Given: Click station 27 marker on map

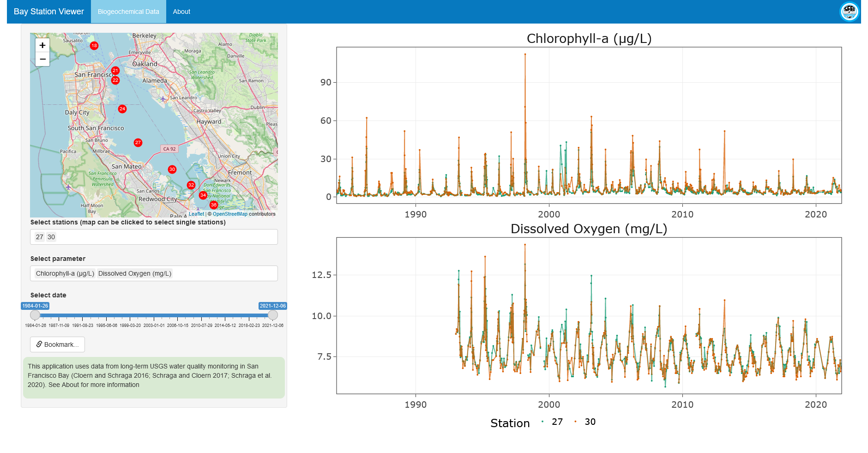Looking at the screenshot, I should click(138, 143).
